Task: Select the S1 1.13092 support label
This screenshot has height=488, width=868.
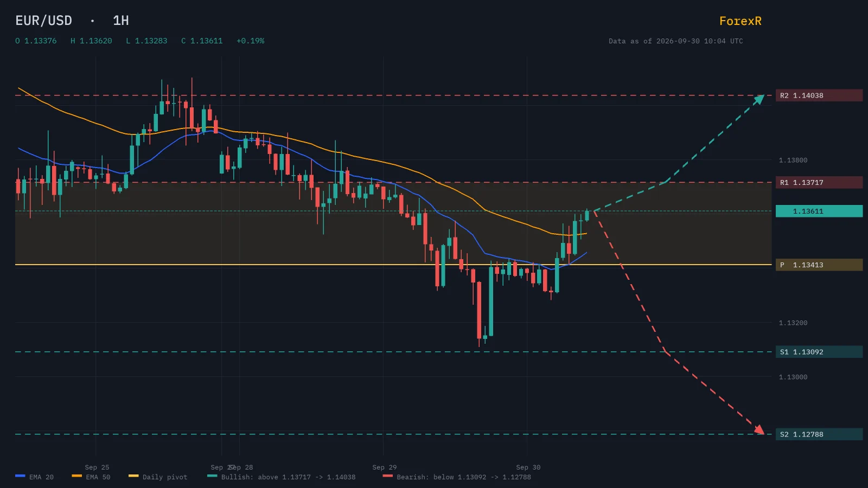Action: click(x=819, y=352)
